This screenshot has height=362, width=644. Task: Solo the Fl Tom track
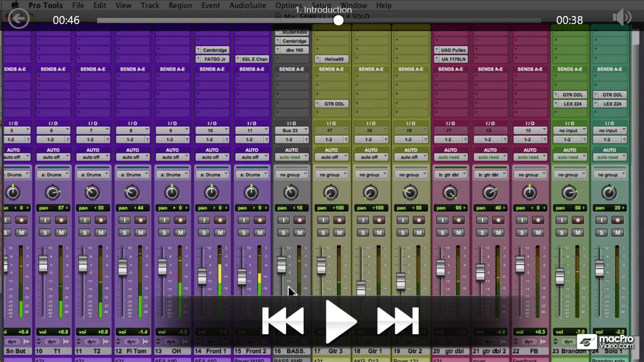(x=124, y=232)
